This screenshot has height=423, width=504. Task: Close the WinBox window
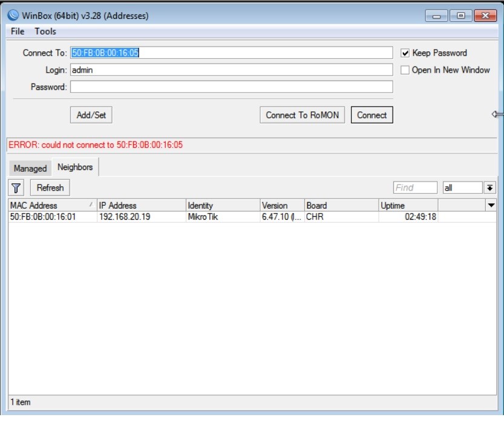pyautogui.click(x=485, y=16)
